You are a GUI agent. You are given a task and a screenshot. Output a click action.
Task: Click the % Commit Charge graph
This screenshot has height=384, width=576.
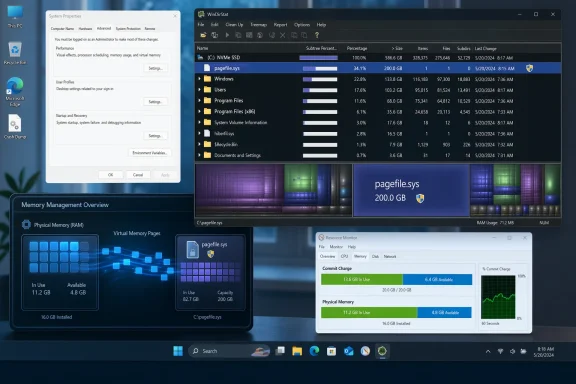(498, 297)
